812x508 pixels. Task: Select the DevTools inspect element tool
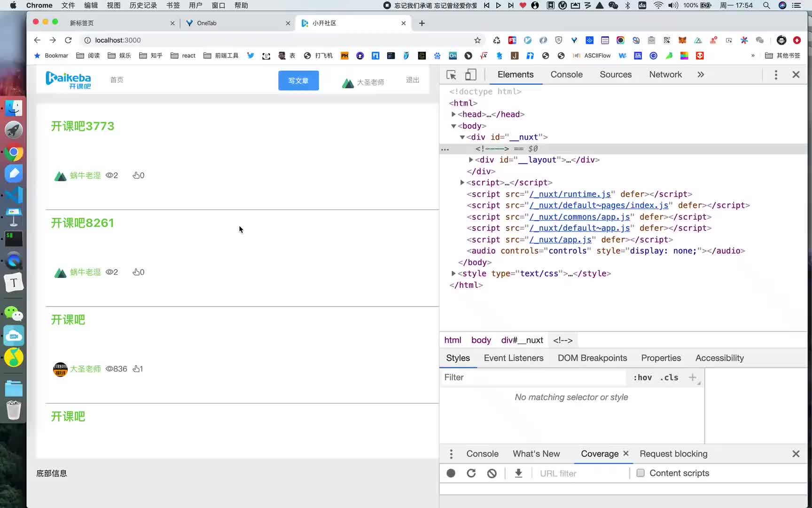[x=451, y=75]
